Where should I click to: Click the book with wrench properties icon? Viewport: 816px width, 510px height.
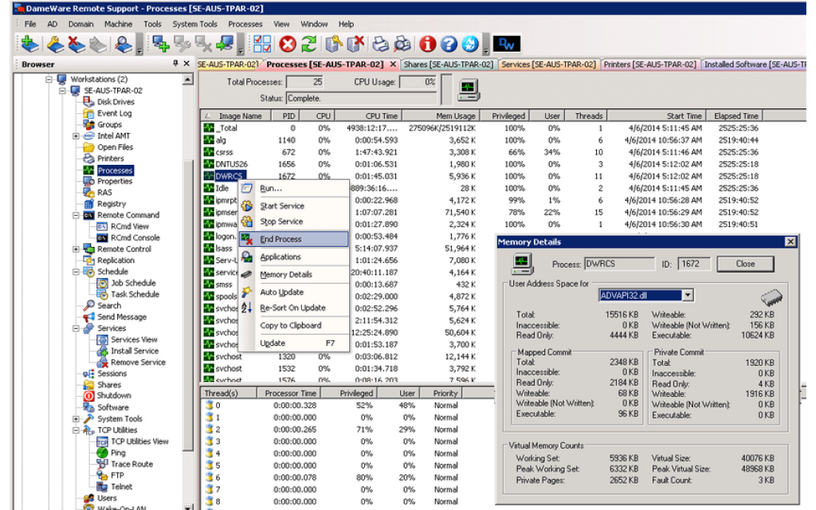(55, 44)
